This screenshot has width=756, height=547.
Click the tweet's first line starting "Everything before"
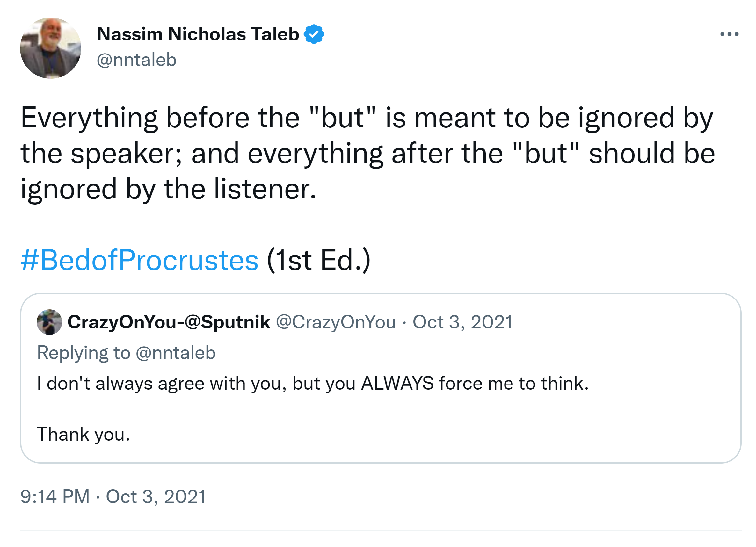point(367,118)
